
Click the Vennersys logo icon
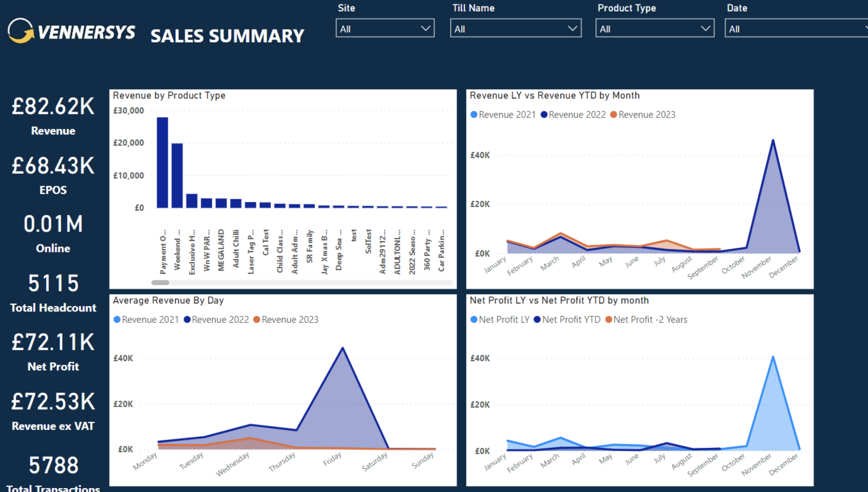[x=20, y=31]
